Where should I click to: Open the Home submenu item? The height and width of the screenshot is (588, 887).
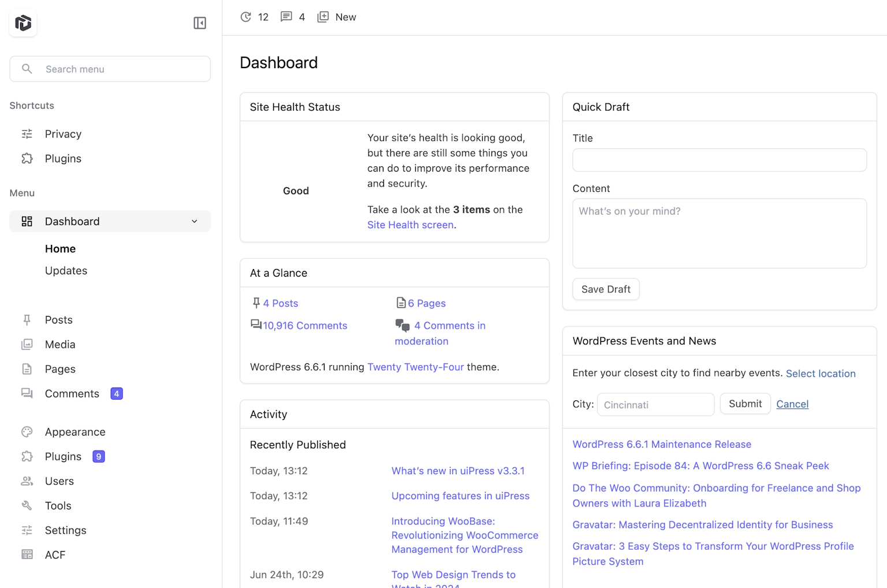[61, 249]
